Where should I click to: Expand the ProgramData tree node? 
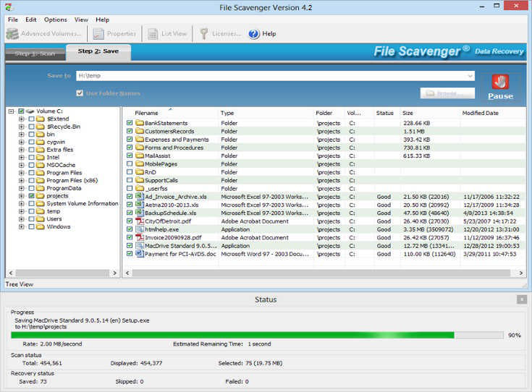[x=22, y=188]
